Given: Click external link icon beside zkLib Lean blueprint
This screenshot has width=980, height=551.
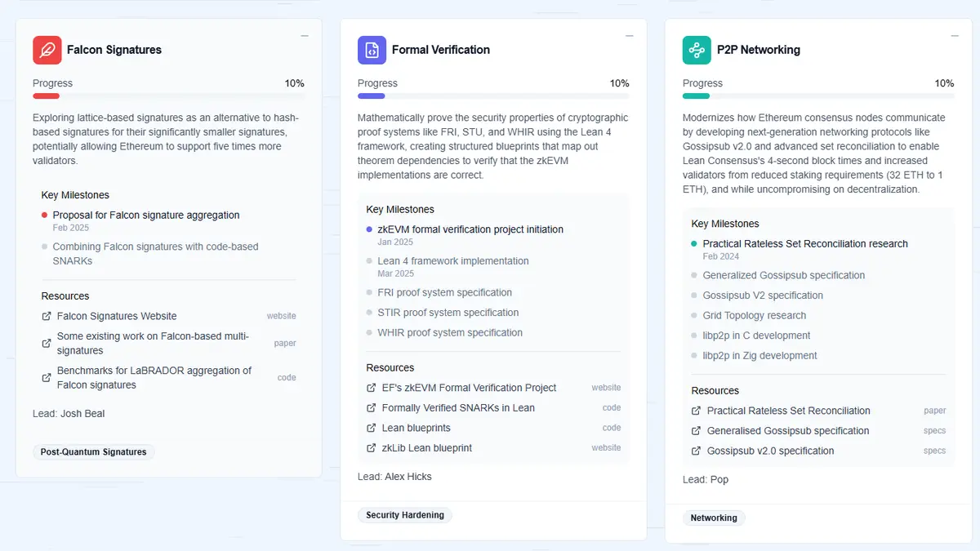Looking at the screenshot, I should (x=372, y=448).
